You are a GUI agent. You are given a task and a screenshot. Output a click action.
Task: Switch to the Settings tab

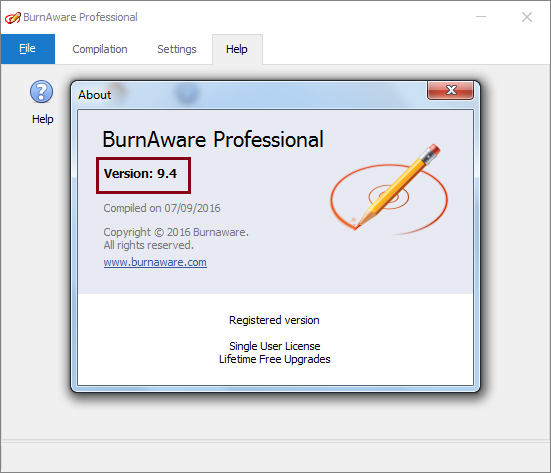(177, 49)
